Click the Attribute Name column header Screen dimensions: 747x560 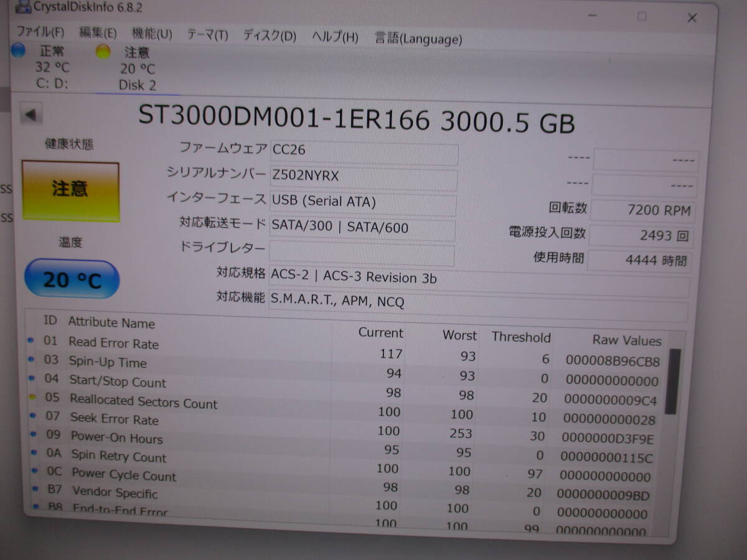(111, 323)
